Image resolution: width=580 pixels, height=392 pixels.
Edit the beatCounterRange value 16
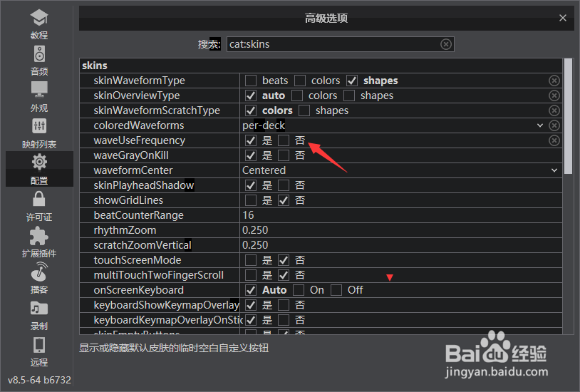pos(400,215)
